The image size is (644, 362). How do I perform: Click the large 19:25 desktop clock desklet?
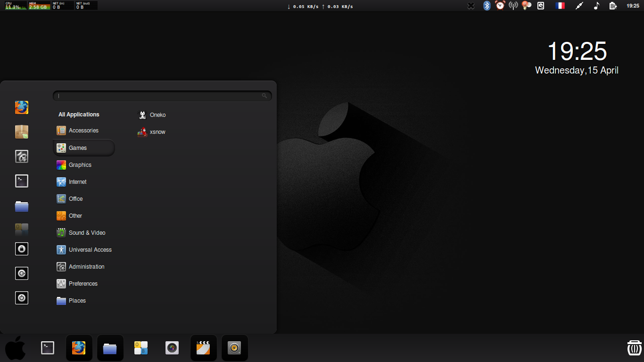pos(577,51)
